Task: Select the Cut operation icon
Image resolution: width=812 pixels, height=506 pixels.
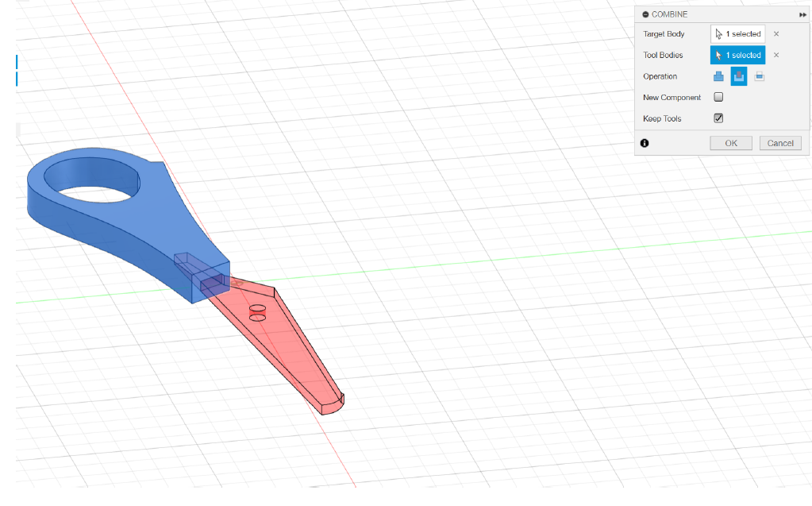Action: [x=739, y=76]
